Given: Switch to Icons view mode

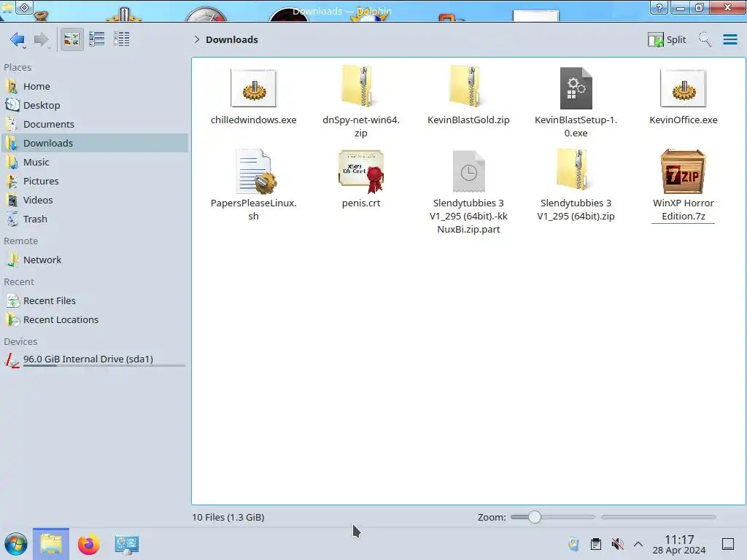Looking at the screenshot, I should click(71, 39).
